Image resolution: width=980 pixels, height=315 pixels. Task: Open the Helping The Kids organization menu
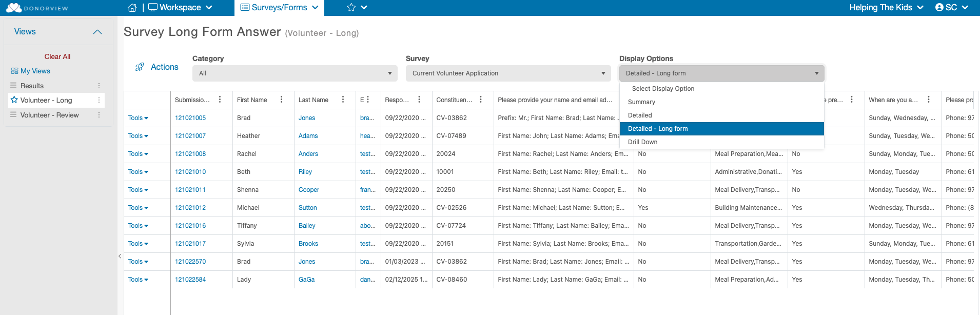tap(887, 8)
